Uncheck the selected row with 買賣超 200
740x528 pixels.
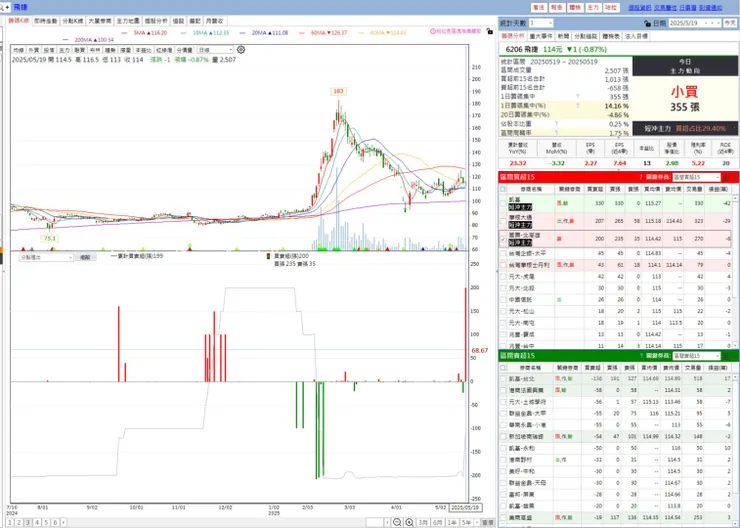[503, 239]
